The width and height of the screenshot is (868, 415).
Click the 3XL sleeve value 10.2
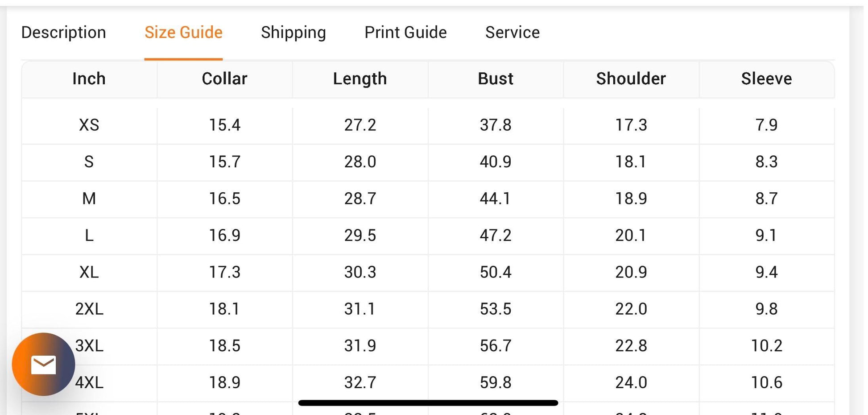767,346
